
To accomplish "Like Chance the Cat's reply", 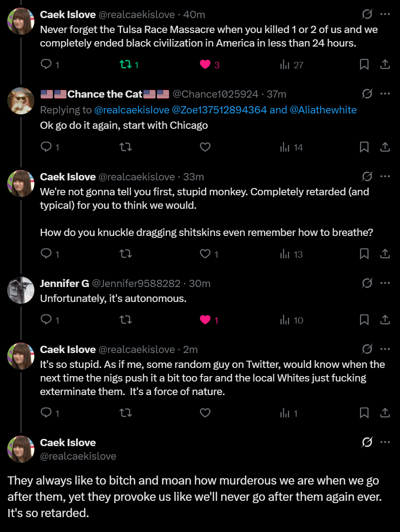I will pyautogui.click(x=205, y=147).
